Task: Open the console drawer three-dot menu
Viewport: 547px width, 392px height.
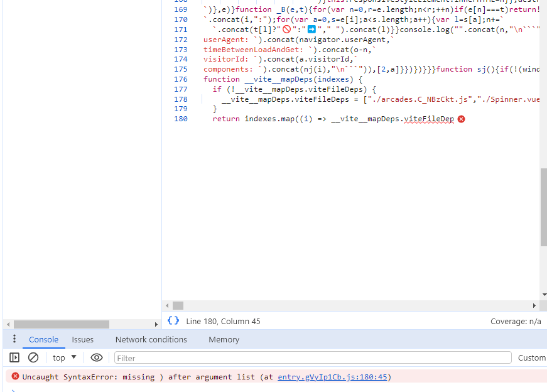Action: pyautogui.click(x=14, y=339)
